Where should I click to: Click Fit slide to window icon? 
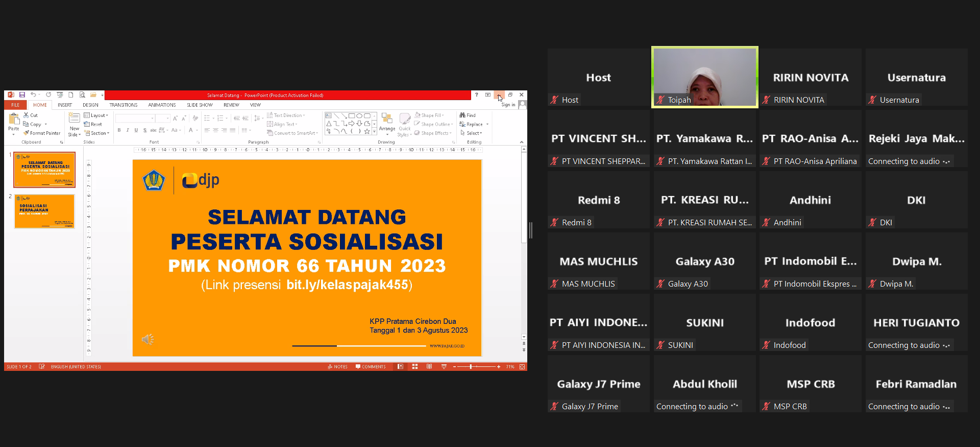522,367
